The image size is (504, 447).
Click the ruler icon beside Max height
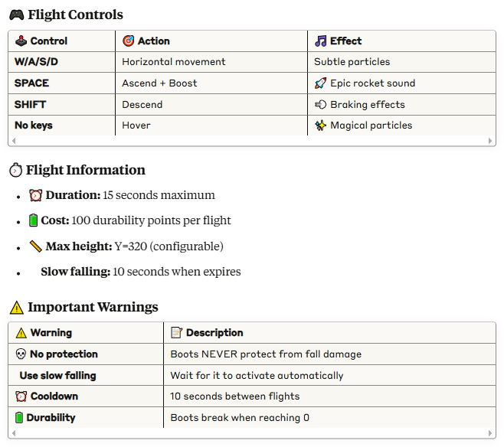(x=35, y=246)
